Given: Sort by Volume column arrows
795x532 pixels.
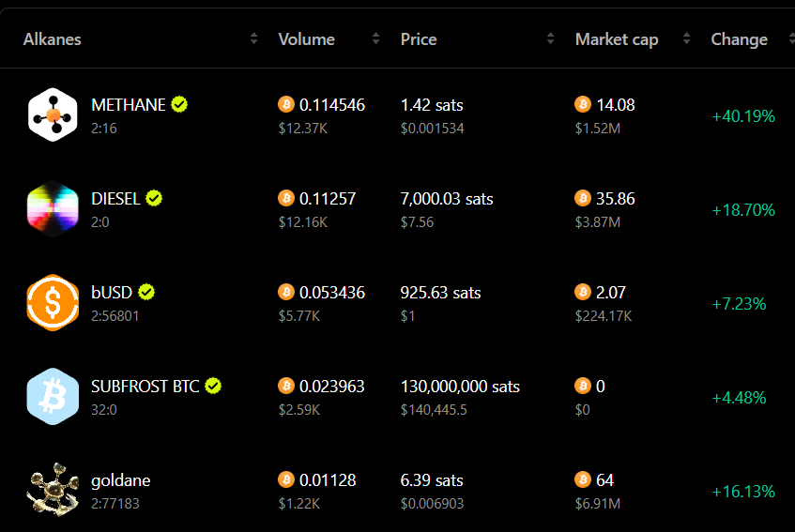Looking at the screenshot, I should [x=375, y=38].
